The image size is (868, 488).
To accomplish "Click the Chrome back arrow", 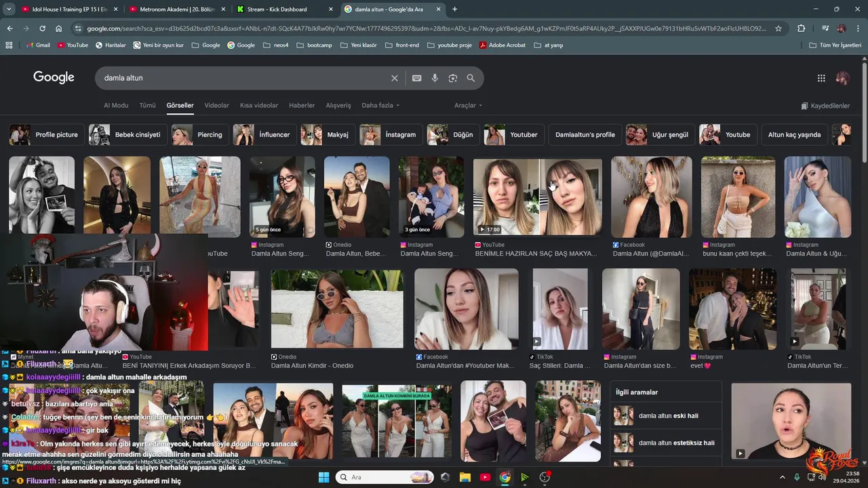I will pyautogui.click(x=9, y=28).
